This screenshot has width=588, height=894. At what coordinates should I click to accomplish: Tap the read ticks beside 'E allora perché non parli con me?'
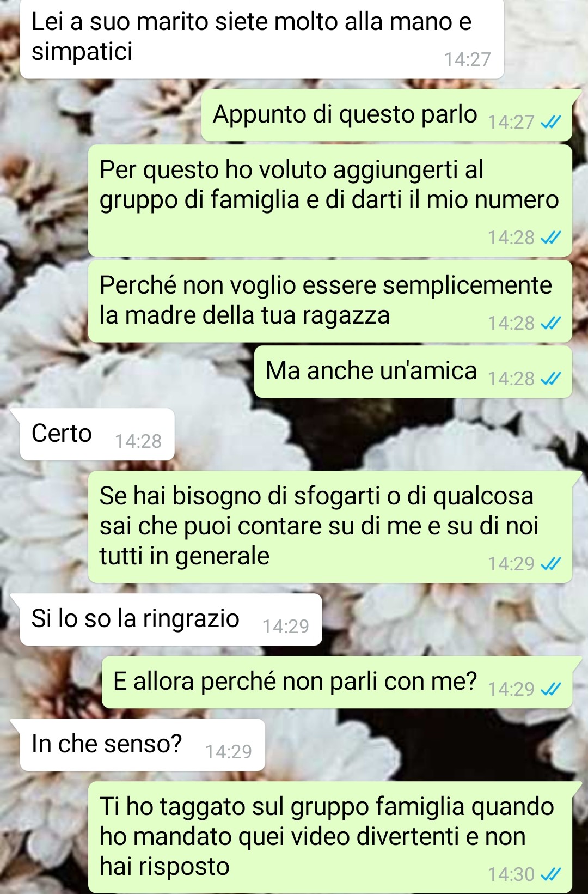click(550, 689)
